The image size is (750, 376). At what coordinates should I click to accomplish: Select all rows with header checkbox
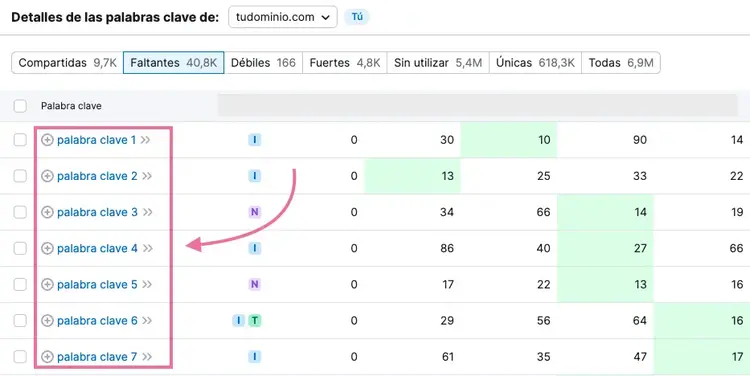tap(20, 106)
